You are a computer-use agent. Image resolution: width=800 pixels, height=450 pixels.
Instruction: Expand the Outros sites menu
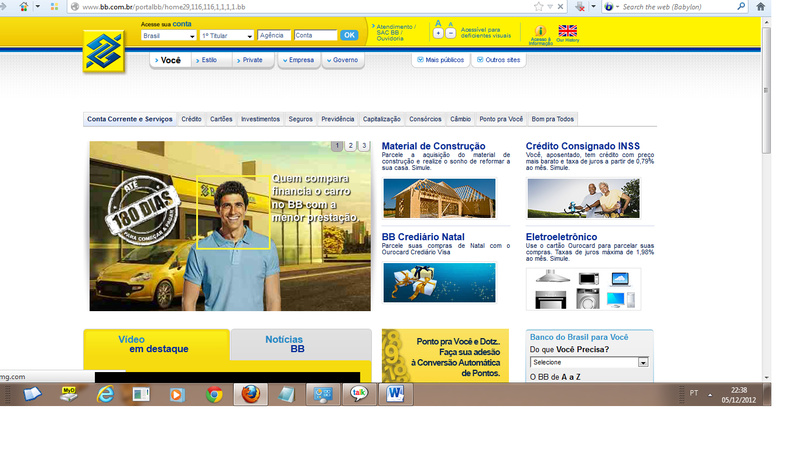pyautogui.click(x=498, y=60)
